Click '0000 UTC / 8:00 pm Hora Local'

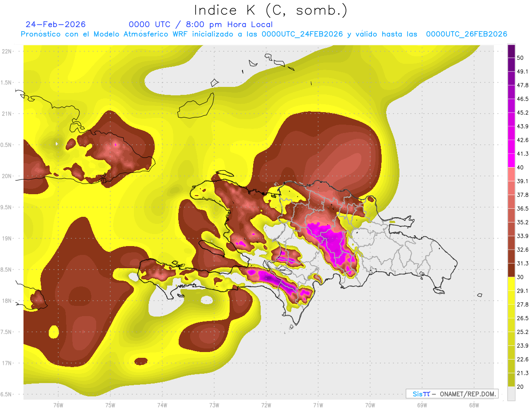coord(201,24)
